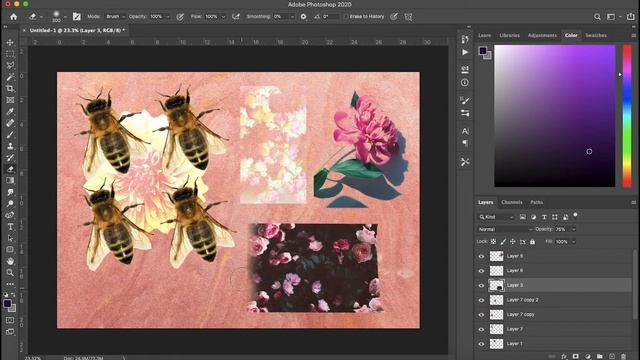This screenshot has height=360, width=640.
Task: Open the Kind layer filter dropdown
Action: (496, 217)
